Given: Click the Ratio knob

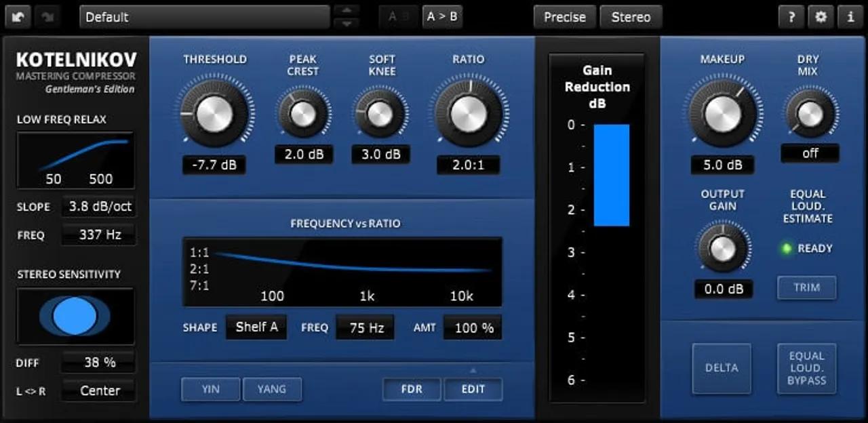Looking at the screenshot, I should [x=469, y=113].
